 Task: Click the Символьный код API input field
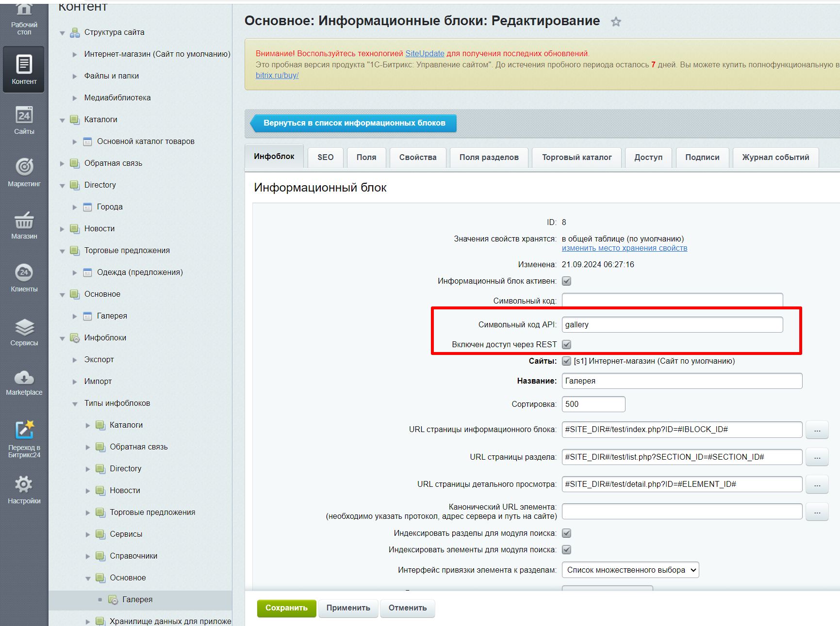point(672,325)
